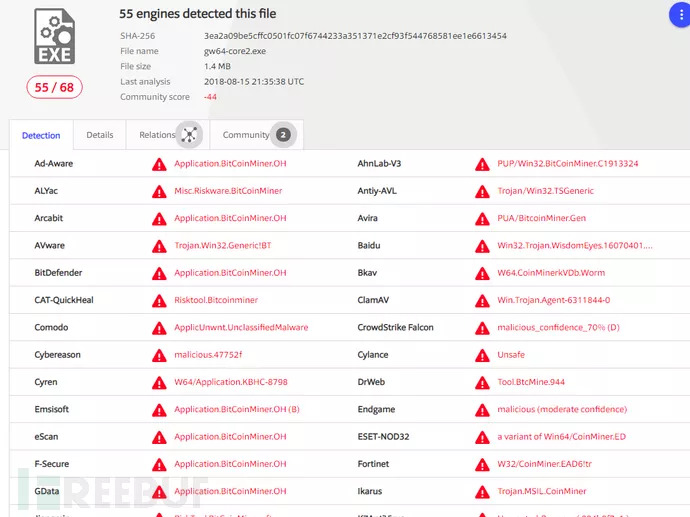Click the Relations graph network icon
The height and width of the screenshot is (517, 690).
189,135
